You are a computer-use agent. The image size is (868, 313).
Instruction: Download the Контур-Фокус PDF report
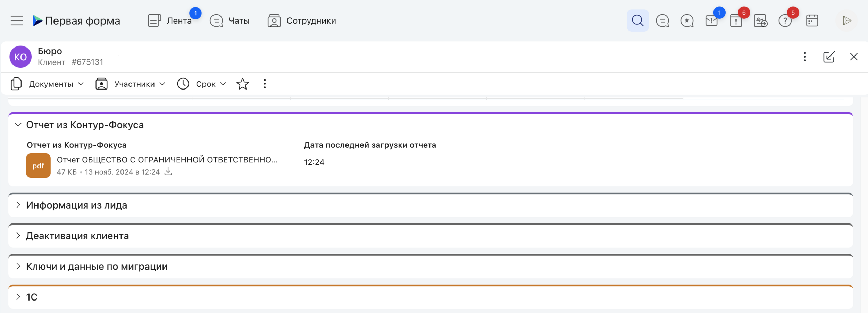click(168, 171)
